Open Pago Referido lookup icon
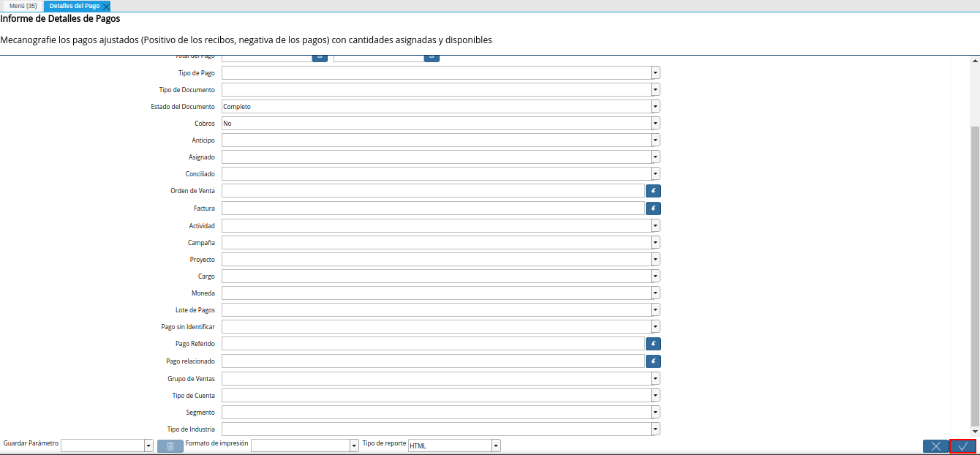980x455 pixels. coord(653,344)
